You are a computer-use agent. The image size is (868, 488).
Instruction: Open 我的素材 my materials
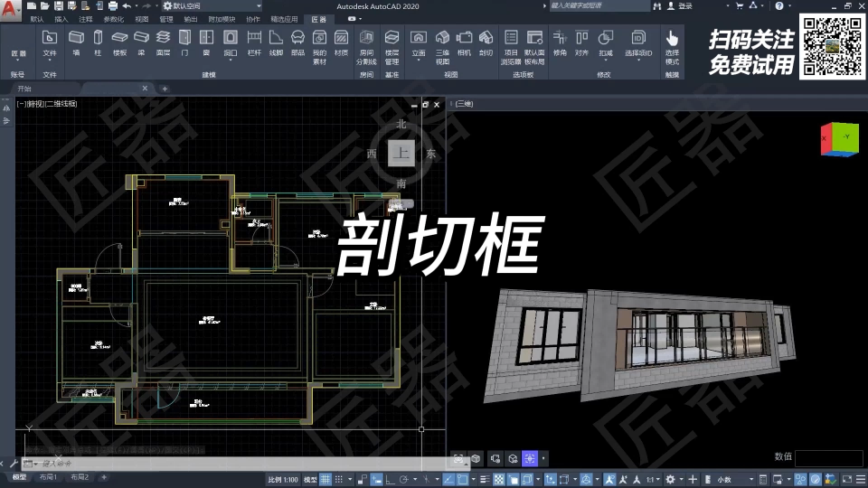pyautogui.click(x=319, y=47)
